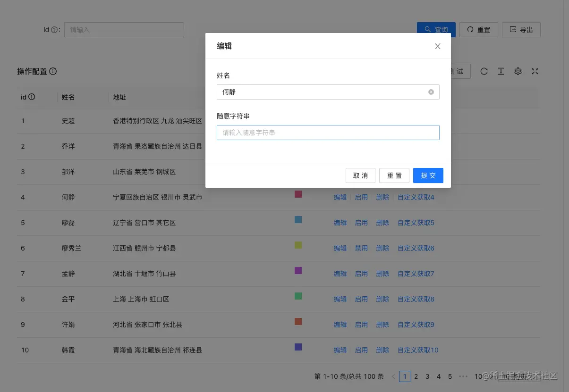Click the table refresh icon
569x392 pixels.
coord(484,71)
